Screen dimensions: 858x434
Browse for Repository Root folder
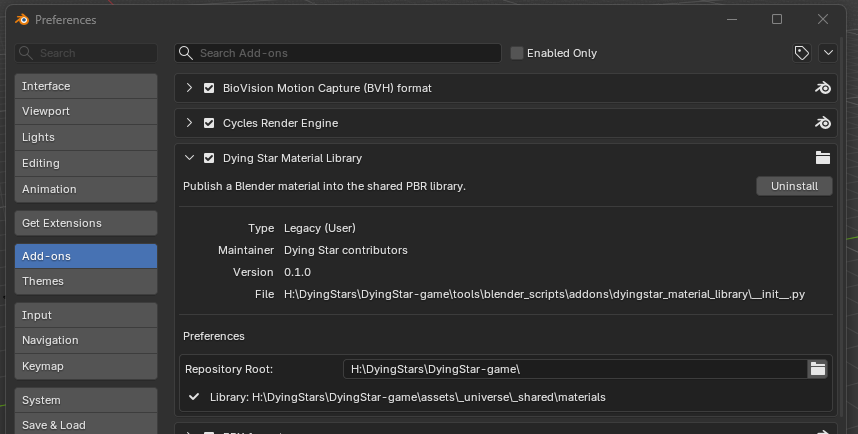click(x=818, y=369)
